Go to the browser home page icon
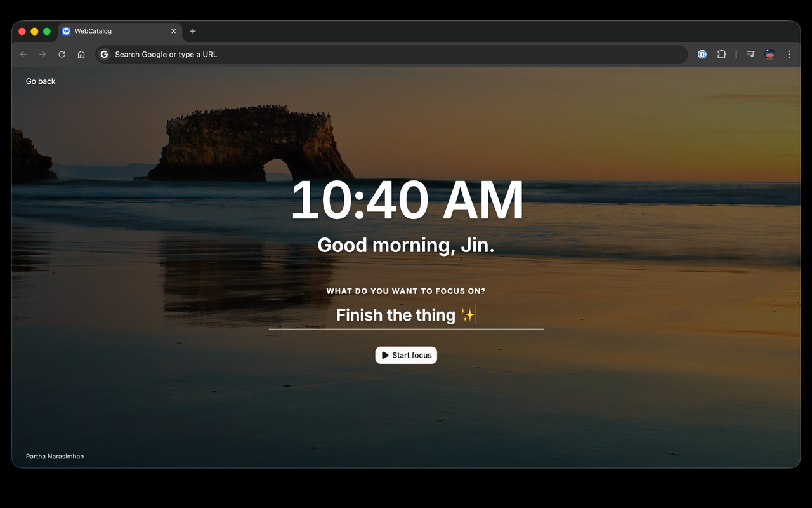Viewport: 812px width, 508px height. (81, 55)
